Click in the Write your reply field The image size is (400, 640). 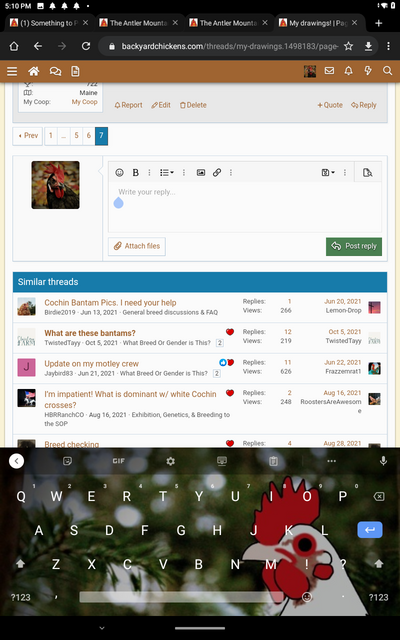click(245, 207)
